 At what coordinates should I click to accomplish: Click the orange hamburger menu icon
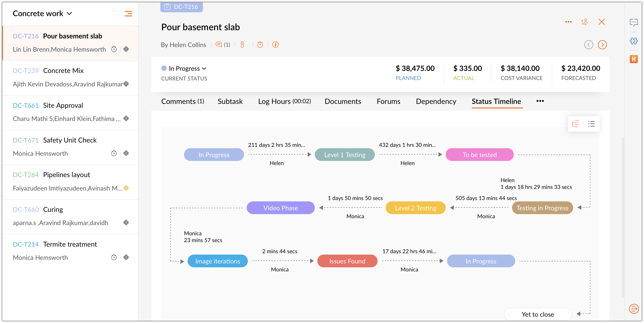[129, 13]
